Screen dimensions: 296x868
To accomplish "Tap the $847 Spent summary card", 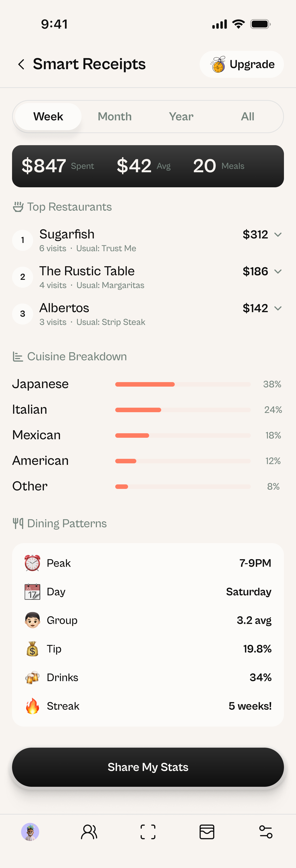I will coord(58,166).
